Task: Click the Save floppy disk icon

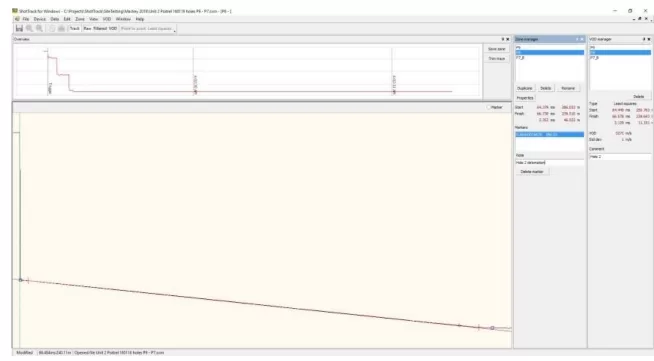Action: pyautogui.click(x=19, y=28)
